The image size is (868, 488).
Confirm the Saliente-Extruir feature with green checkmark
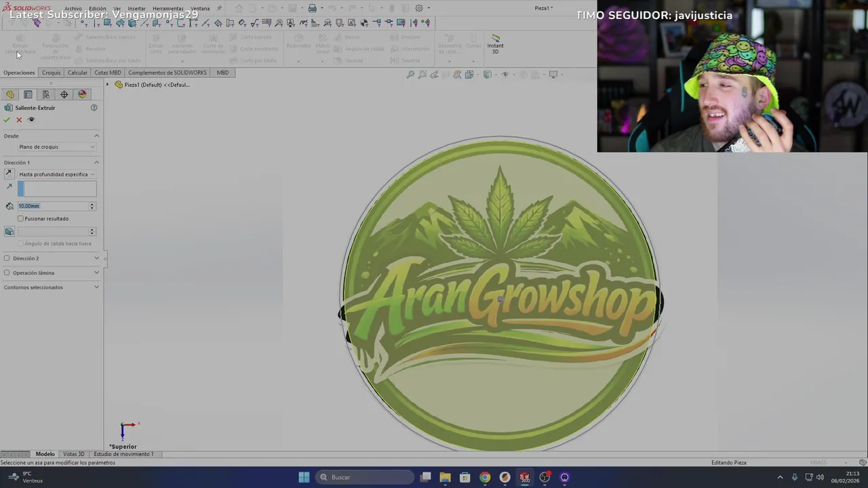click(7, 120)
